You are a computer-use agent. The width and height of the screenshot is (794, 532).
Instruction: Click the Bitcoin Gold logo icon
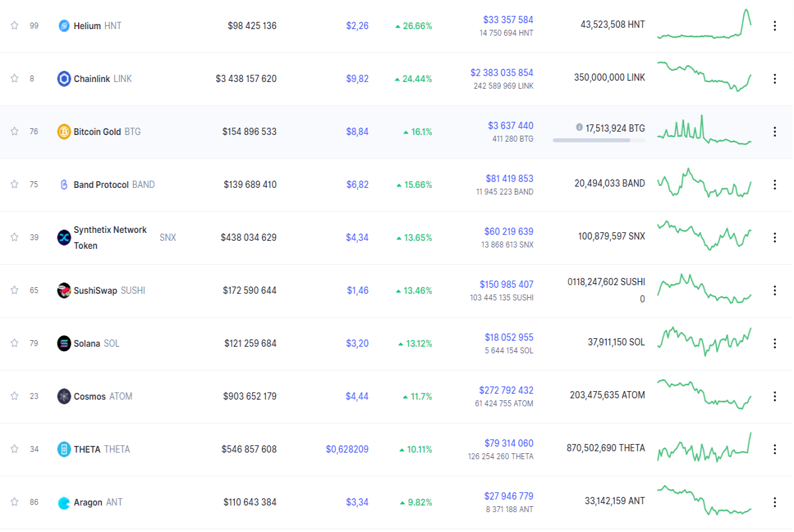pyautogui.click(x=64, y=132)
